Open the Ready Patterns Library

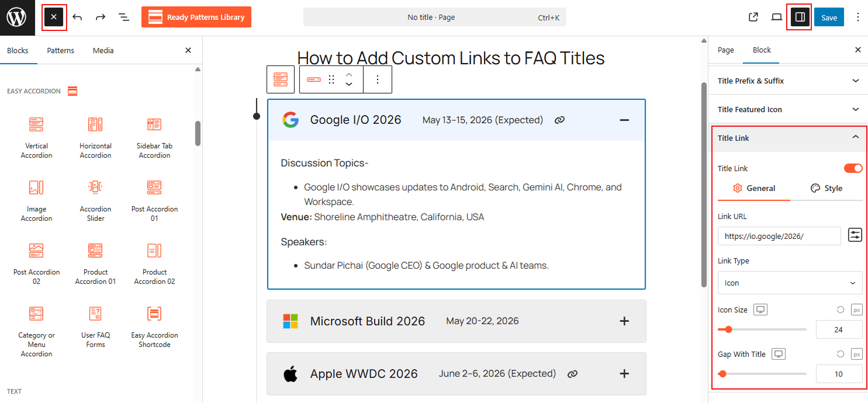pyautogui.click(x=196, y=17)
